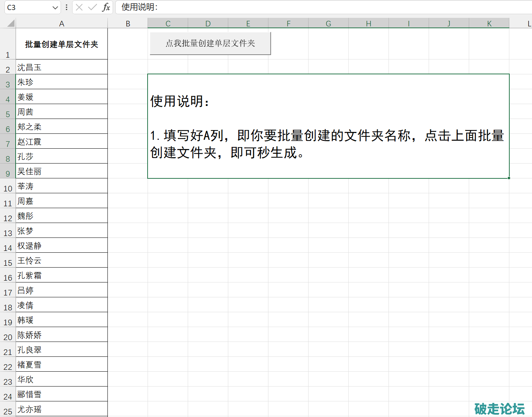532x417 pixels.
Task: Select column G header
Action: coord(328,23)
